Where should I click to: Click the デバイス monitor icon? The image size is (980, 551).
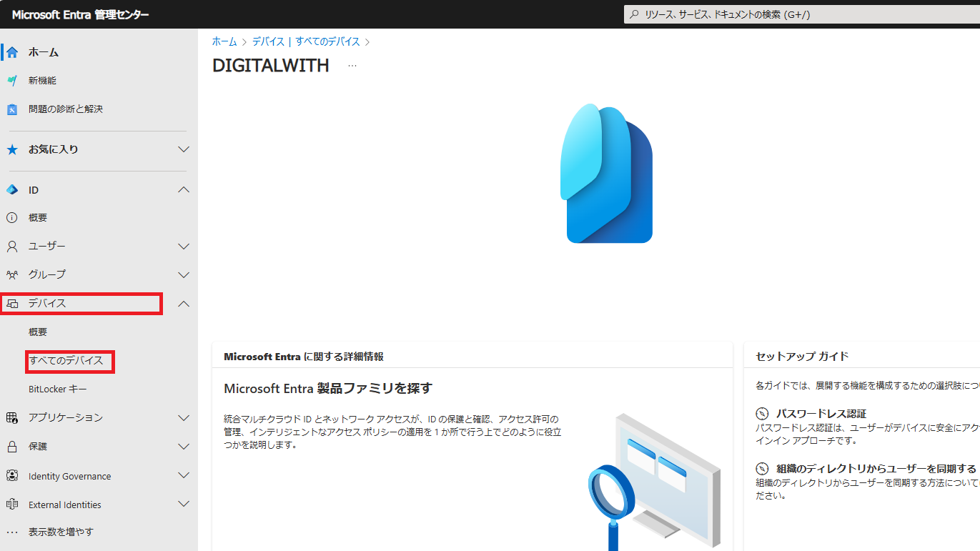(x=12, y=304)
